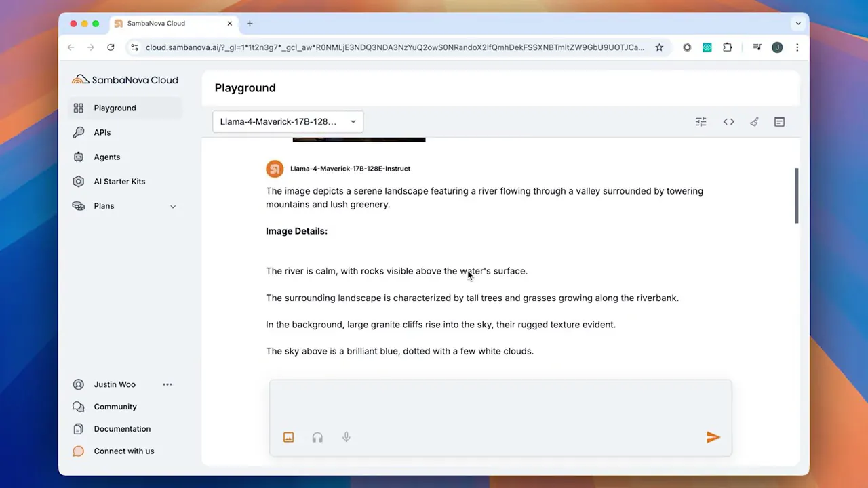868x488 pixels.
Task: Toggle the side panel layout icon
Action: pyautogui.click(x=779, y=122)
